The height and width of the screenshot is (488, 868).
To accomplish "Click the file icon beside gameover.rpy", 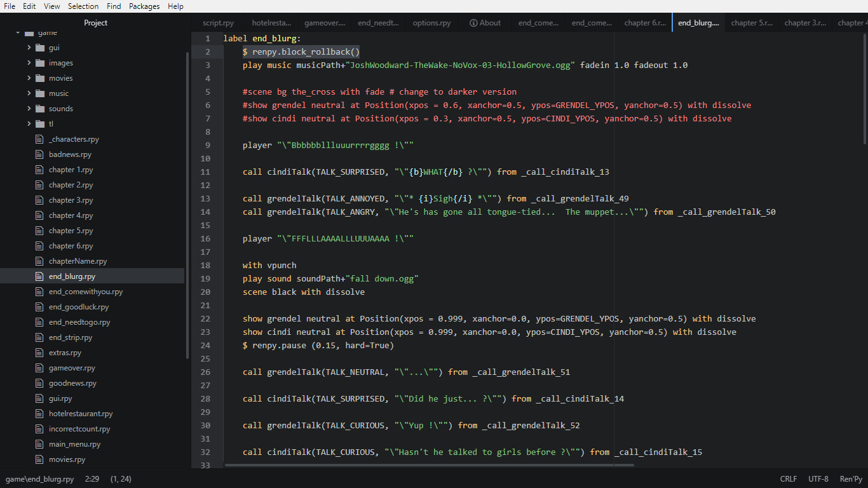I will click(39, 367).
